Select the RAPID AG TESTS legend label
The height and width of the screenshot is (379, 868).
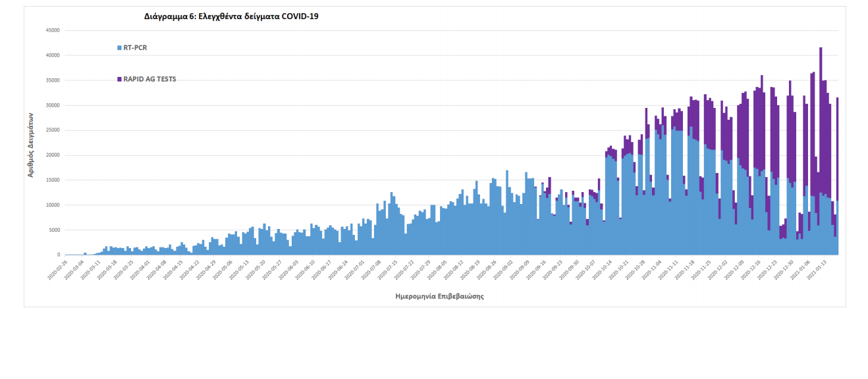pyautogui.click(x=149, y=79)
